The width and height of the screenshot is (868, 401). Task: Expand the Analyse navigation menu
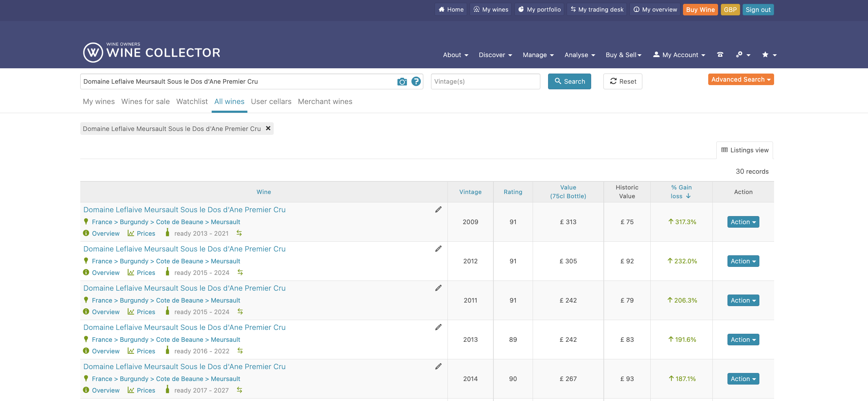pos(580,55)
